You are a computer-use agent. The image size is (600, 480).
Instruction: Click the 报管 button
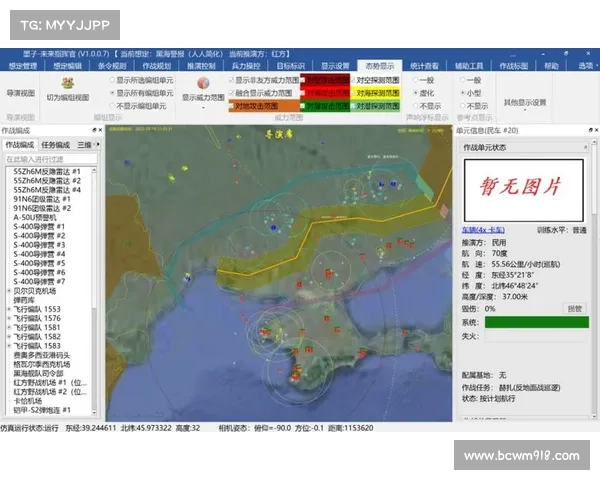point(575,309)
